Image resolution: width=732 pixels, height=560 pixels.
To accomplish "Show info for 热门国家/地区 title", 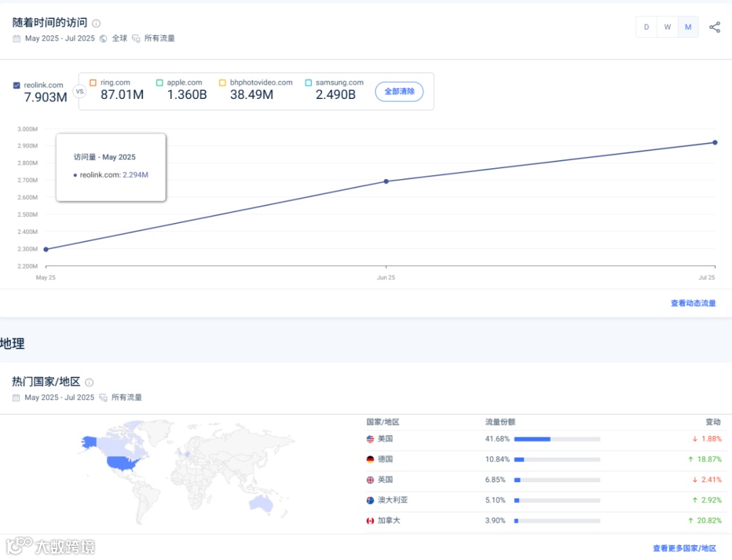I will [x=89, y=382].
